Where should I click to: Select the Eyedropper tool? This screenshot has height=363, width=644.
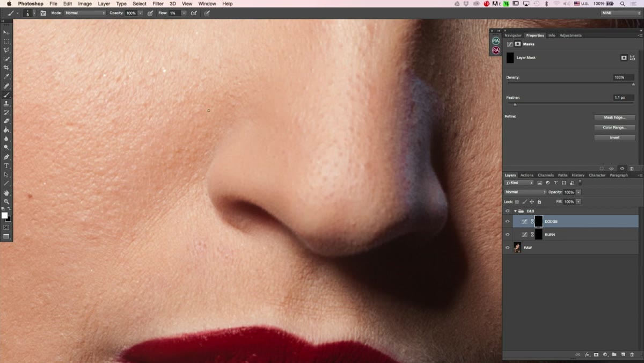coord(6,77)
